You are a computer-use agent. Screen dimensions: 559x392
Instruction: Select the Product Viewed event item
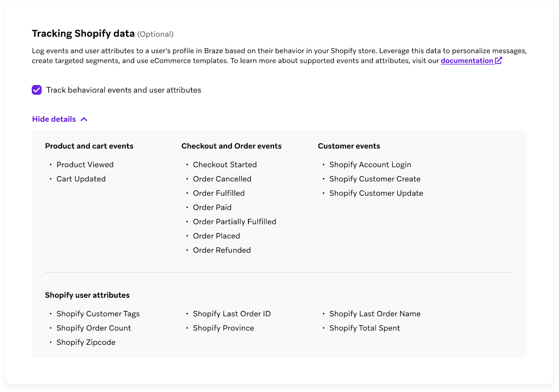[x=85, y=165]
